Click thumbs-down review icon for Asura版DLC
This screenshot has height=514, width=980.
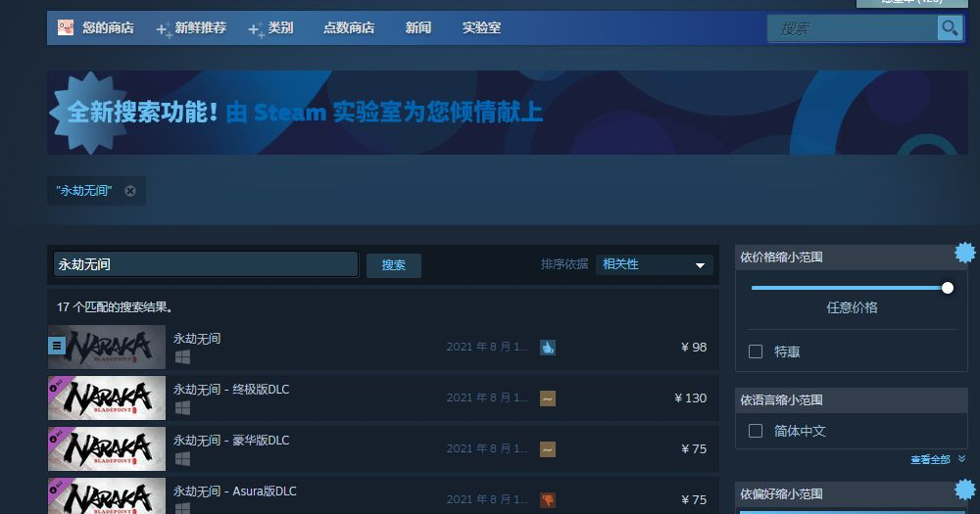(x=548, y=499)
